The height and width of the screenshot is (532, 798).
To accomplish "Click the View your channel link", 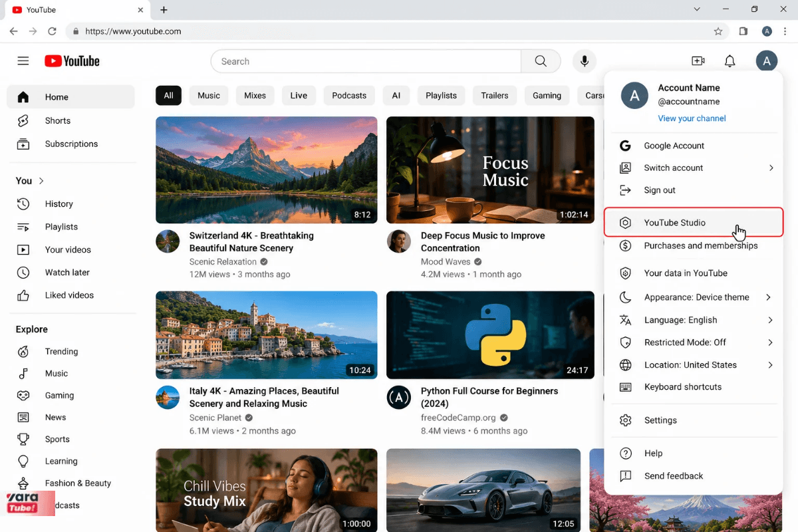I will 692,118.
